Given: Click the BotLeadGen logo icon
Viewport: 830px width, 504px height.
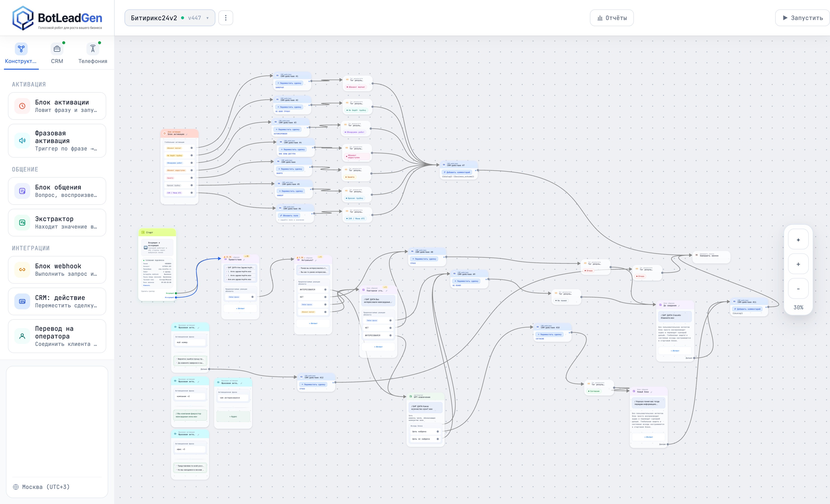Looking at the screenshot, I should click(x=22, y=18).
